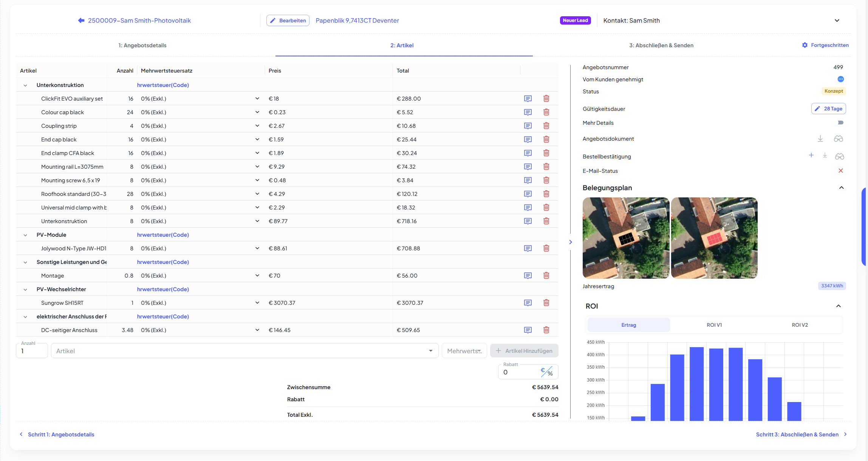The width and height of the screenshot is (868, 461).
Task: Edit the 28 Tage validity period
Action: point(829,109)
